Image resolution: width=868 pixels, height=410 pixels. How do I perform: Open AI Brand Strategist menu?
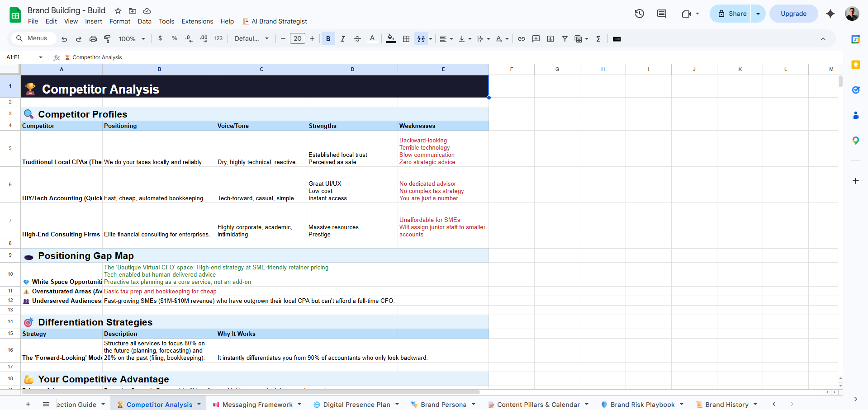pos(275,21)
